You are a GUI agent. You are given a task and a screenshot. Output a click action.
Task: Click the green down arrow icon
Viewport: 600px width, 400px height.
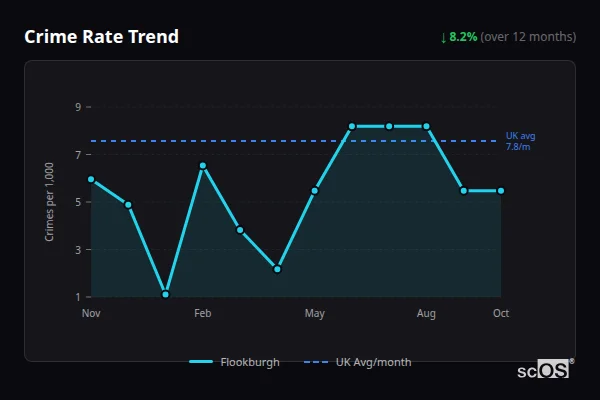443,38
